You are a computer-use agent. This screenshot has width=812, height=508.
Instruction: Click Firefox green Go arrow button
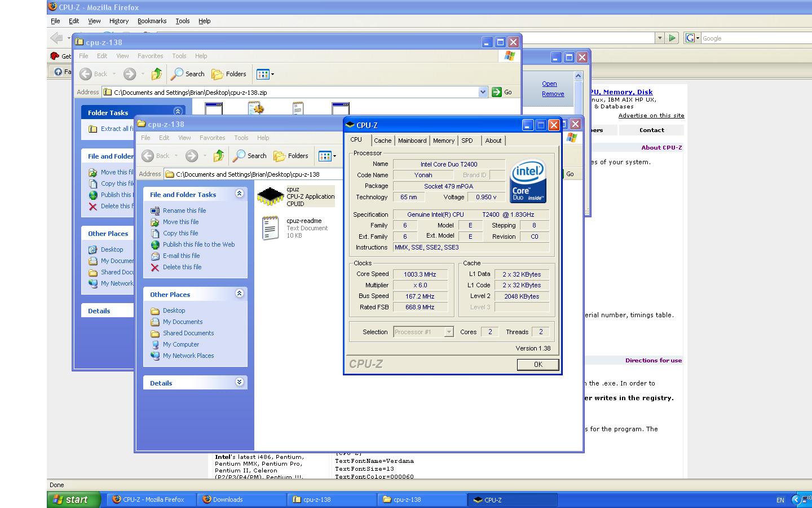point(672,38)
